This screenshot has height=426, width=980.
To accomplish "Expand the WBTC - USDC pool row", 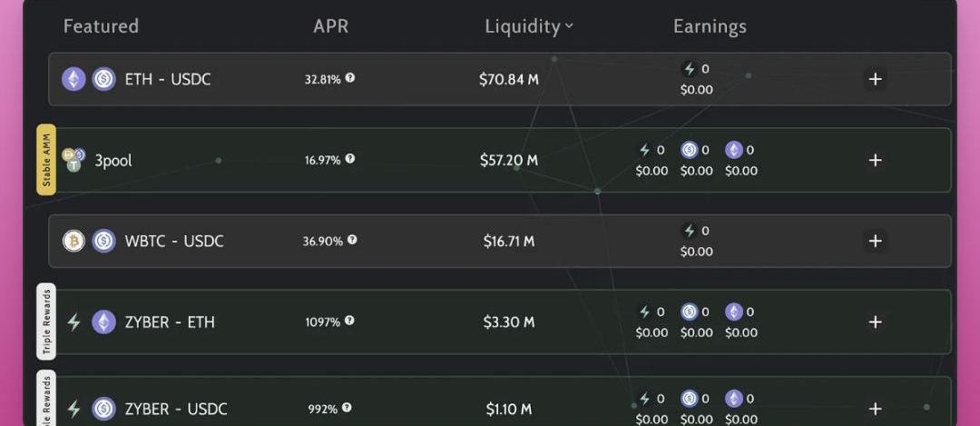I will point(875,241).
